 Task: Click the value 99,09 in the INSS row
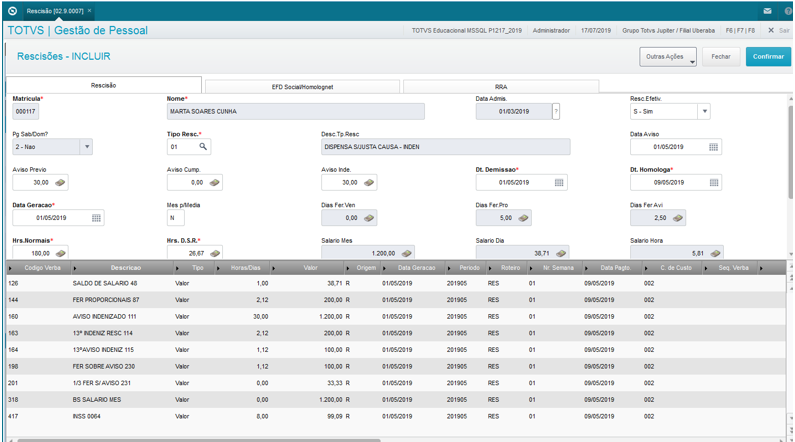(335, 417)
